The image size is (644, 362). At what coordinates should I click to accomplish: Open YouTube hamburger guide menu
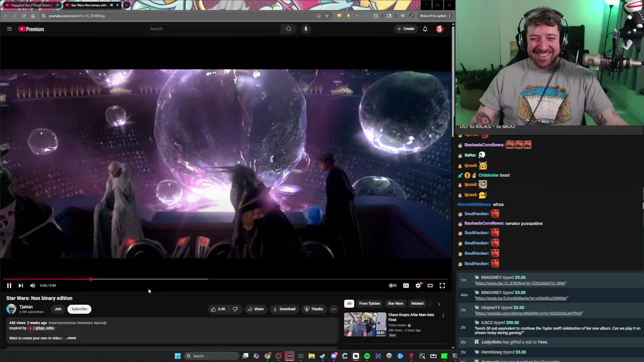click(x=9, y=29)
